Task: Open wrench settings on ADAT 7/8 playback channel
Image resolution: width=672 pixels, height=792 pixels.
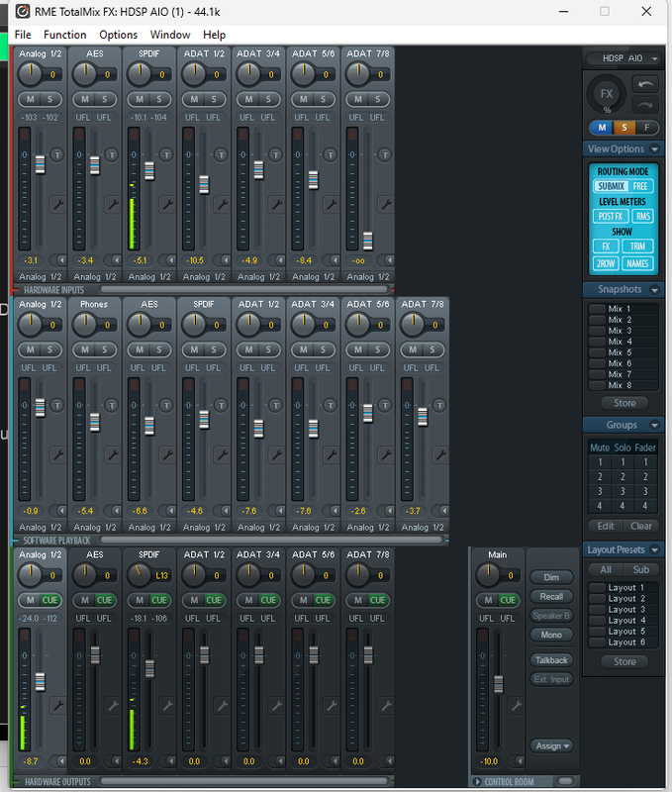Action: click(x=440, y=455)
